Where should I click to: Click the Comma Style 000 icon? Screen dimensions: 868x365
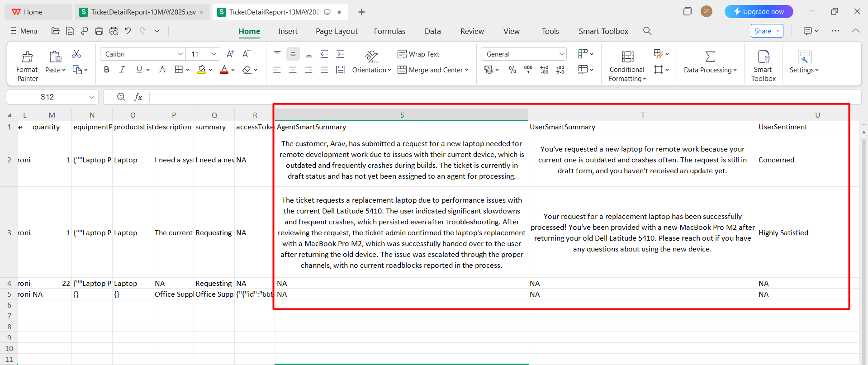click(x=528, y=70)
